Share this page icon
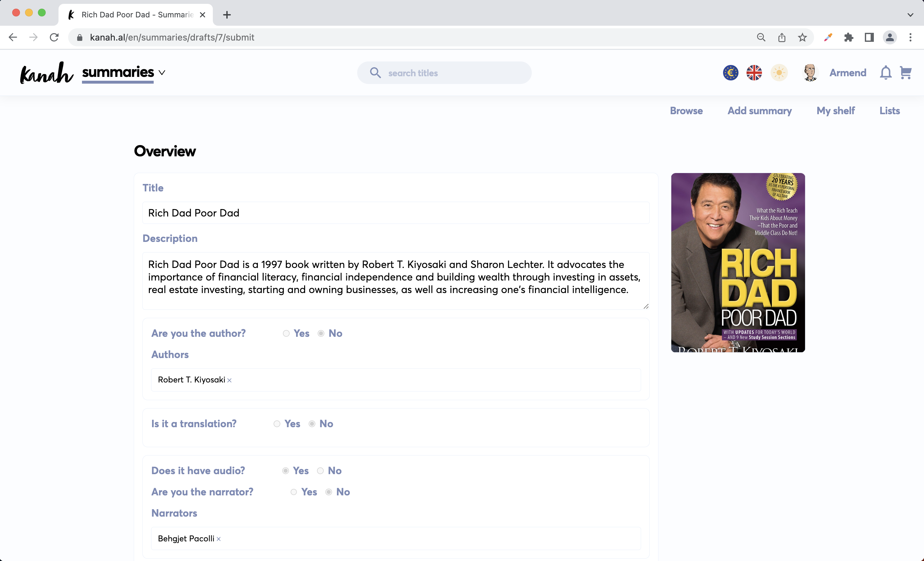 pos(782,37)
